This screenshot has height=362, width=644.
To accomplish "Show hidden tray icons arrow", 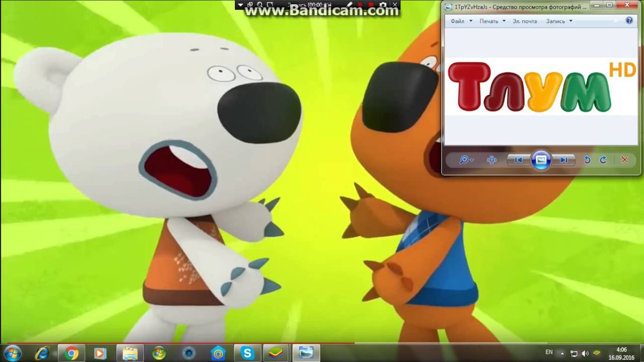I will (x=562, y=353).
